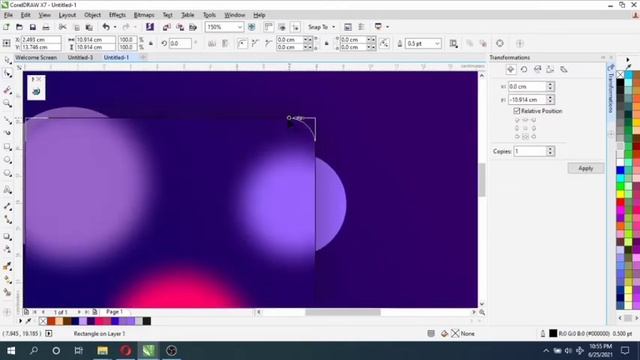Select the Shape tool in toolbox
Viewport: 640px width, 360px height.
click(x=7, y=74)
